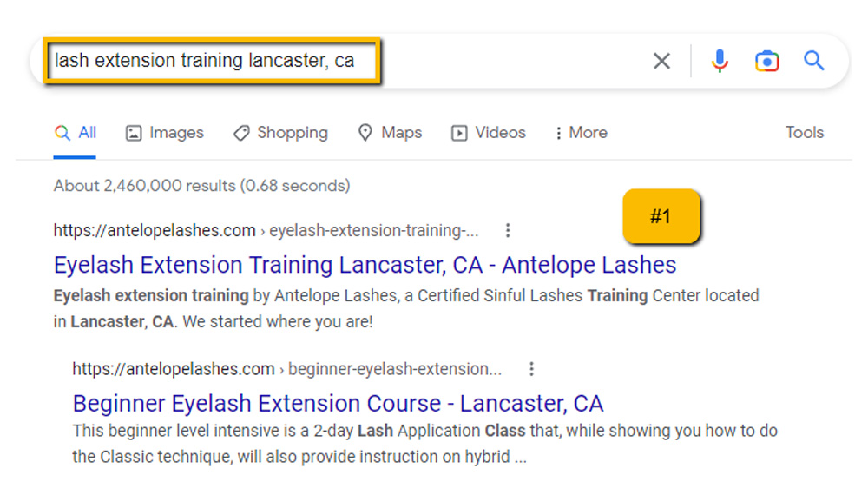Open the Tools filter options

coord(804,133)
